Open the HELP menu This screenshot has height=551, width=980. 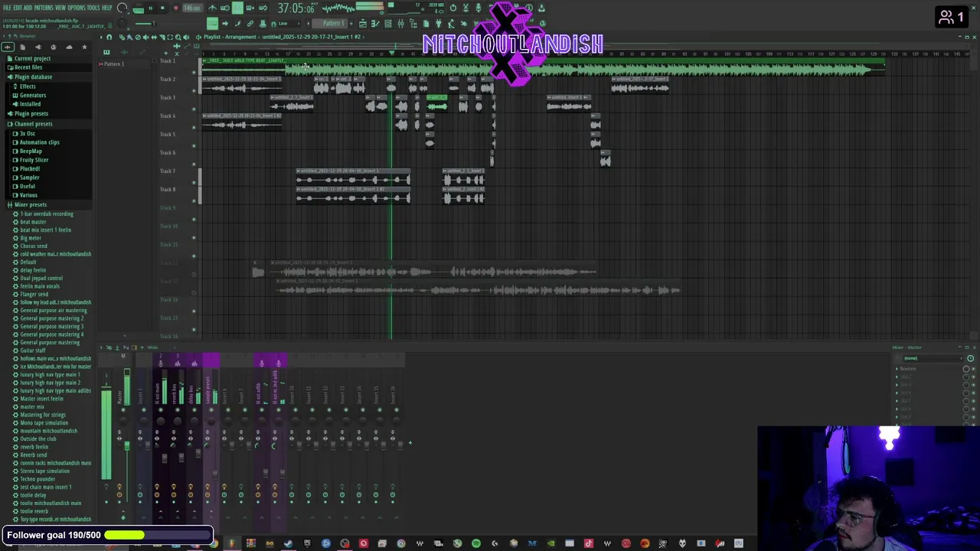tap(107, 8)
